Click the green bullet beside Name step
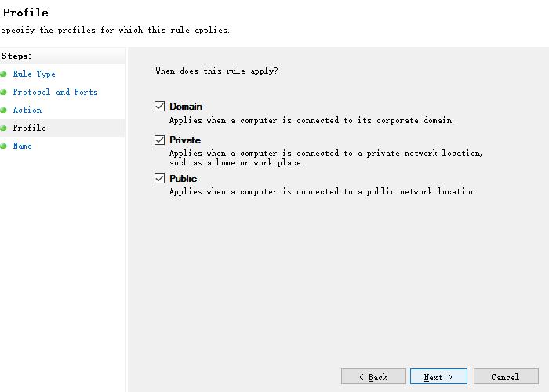Screen dimensions: 549x392 4,147
